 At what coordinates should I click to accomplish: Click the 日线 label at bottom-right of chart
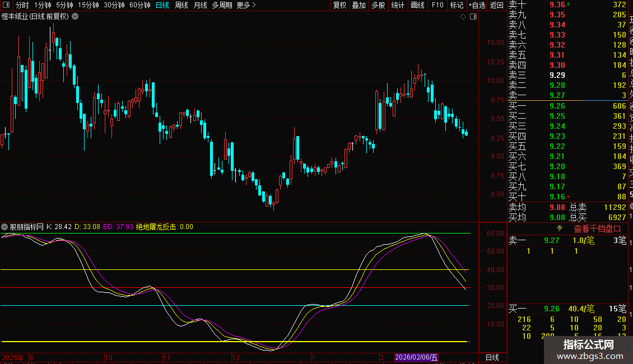pos(491,357)
